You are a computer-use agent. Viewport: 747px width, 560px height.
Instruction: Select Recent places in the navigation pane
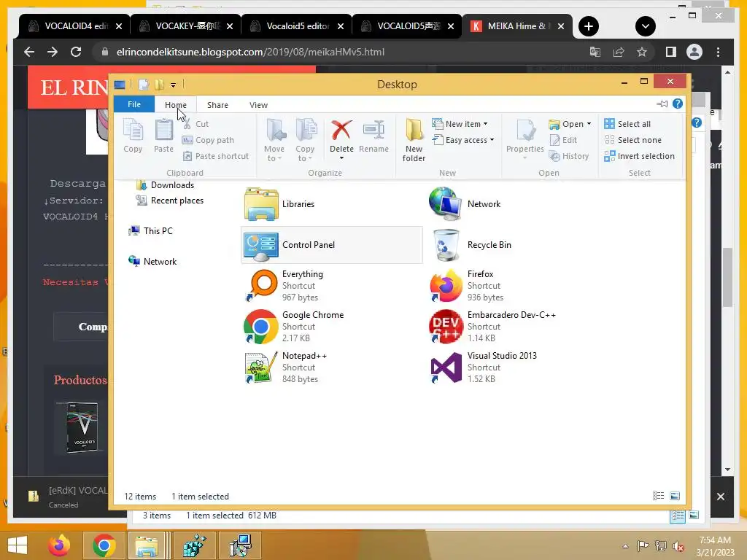pyautogui.click(x=171, y=201)
